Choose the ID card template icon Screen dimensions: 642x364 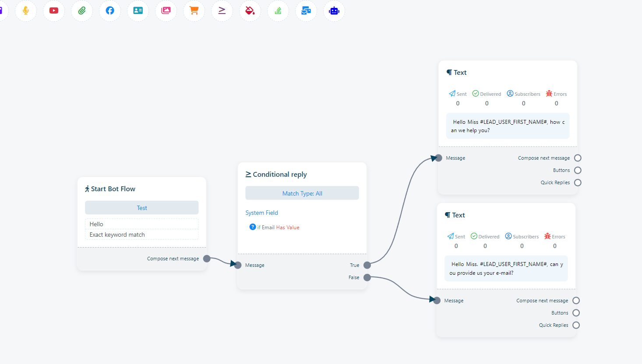(138, 11)
